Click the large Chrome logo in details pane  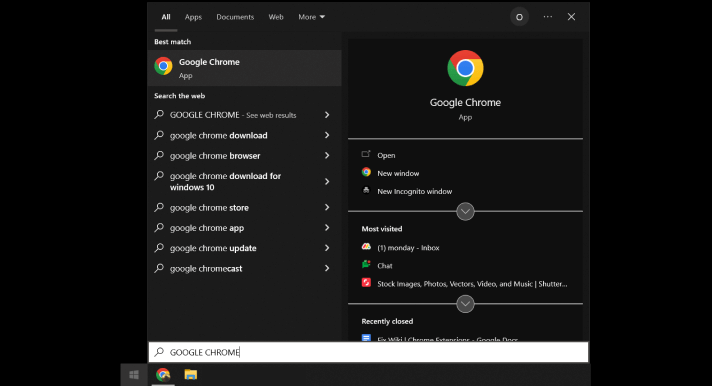tap(465, 68)
